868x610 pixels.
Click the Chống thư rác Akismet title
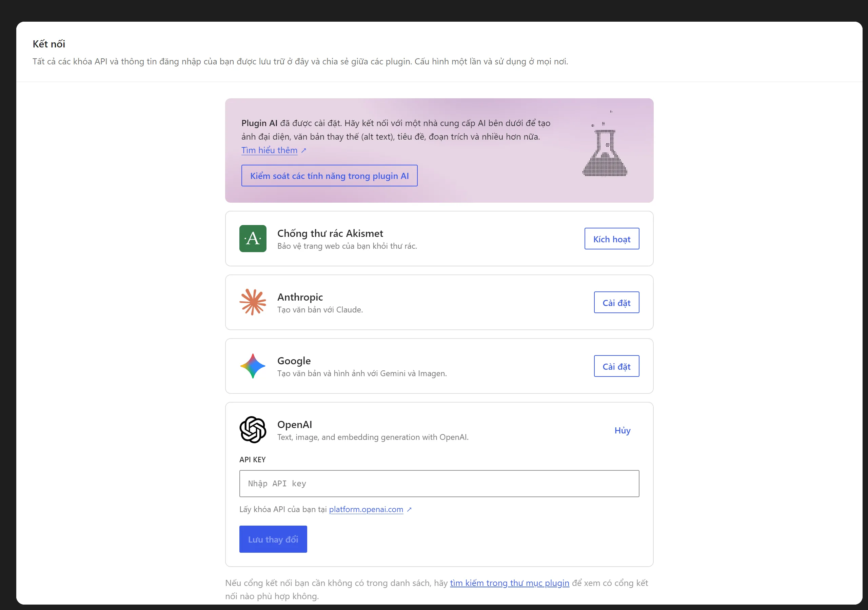(x=330, y=233)
